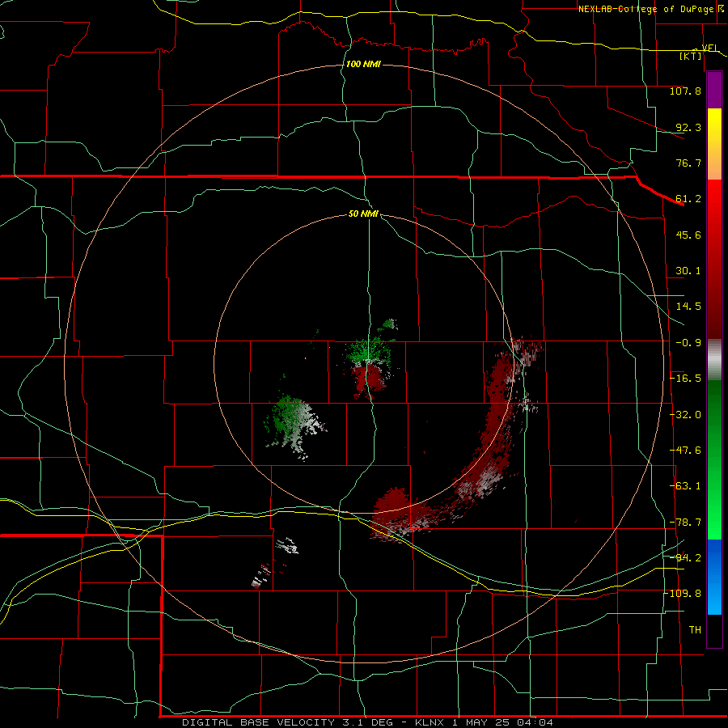The height and width of the screenshot is (728, 728).
Task: Select the -47.6 scale value
Action: (x=685, y=451)
